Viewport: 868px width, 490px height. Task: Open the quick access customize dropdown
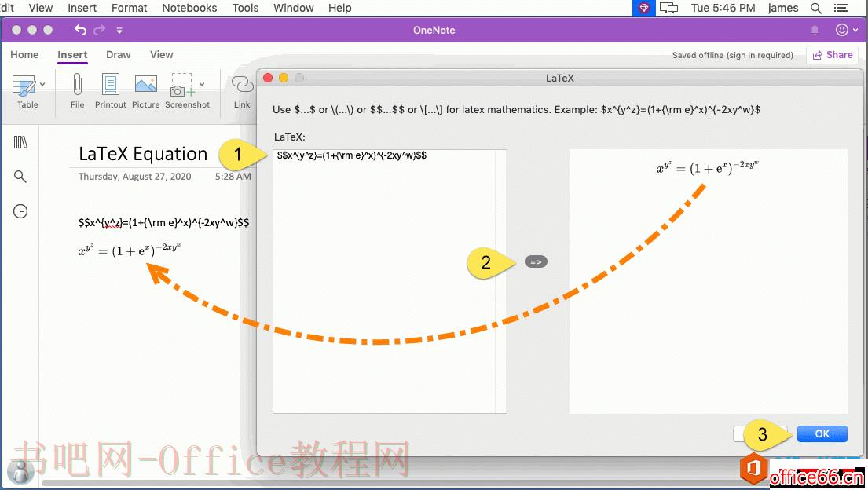tap(119, 31)
